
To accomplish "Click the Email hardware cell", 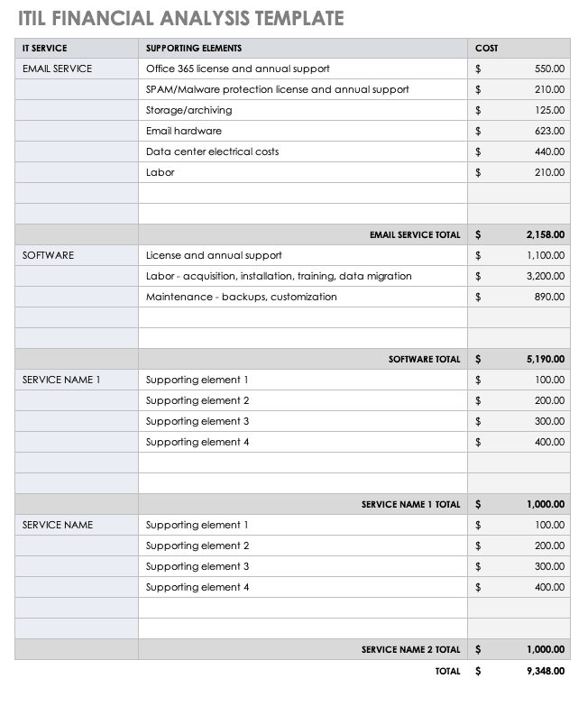I will tap(183, 131).
